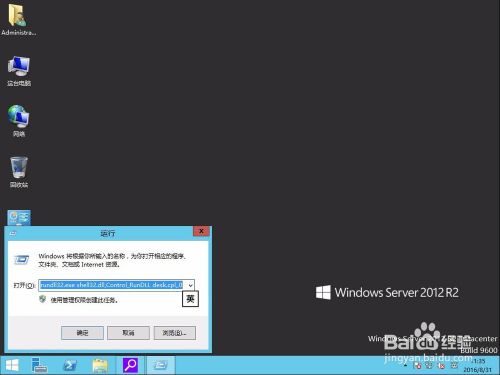Image resolution: width=500 pixels, height=375 pixels.
Task: Open the Administrator folder desktop icon
Action: coord(18,19)
